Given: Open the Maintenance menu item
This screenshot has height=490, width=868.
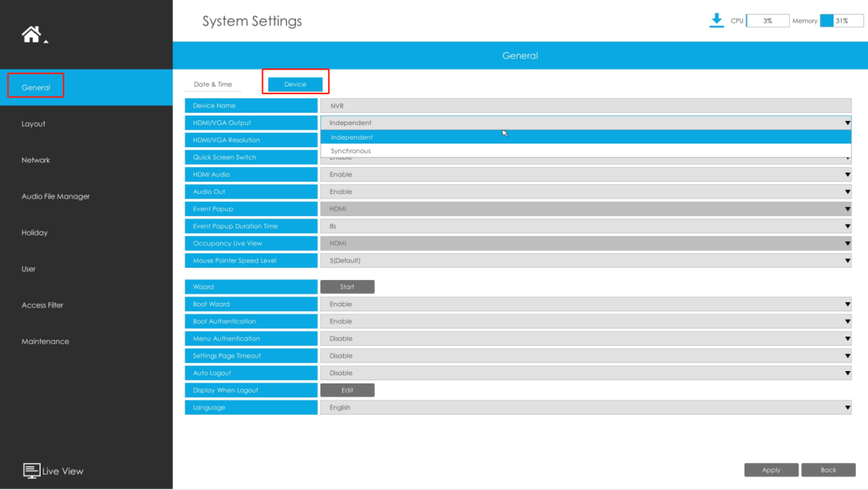Looking at the screenshot, I should click(x=45, y=341).
